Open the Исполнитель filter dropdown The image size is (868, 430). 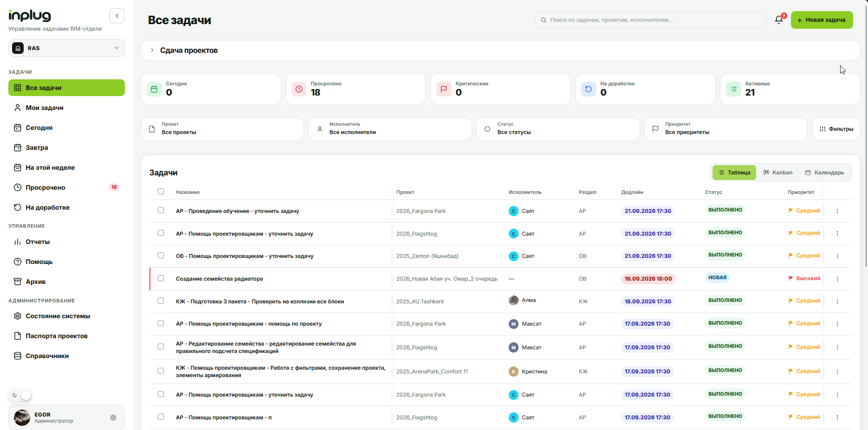click(390, 129)
